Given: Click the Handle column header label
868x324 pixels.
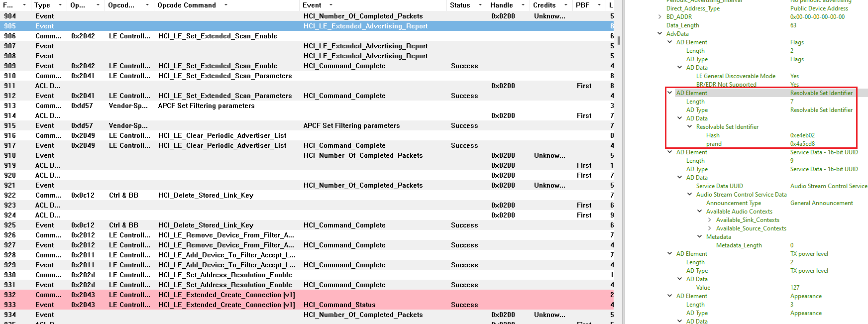Looking at the screenshot, I should pyautogui.click(x=502, y=5).
